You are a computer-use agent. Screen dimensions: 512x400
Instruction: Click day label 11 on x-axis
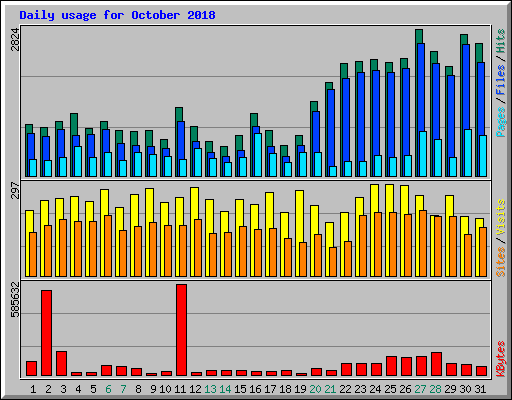pyautogui.click(x=180, y=389)
